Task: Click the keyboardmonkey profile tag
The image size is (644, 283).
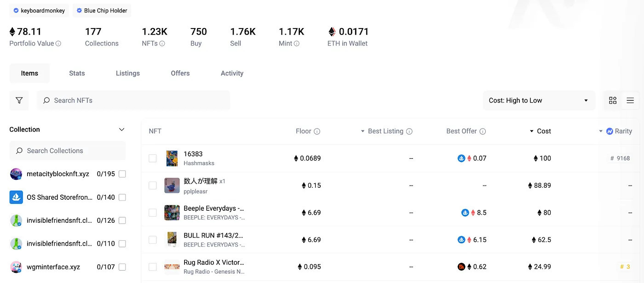Action: (x=39, y=11)
